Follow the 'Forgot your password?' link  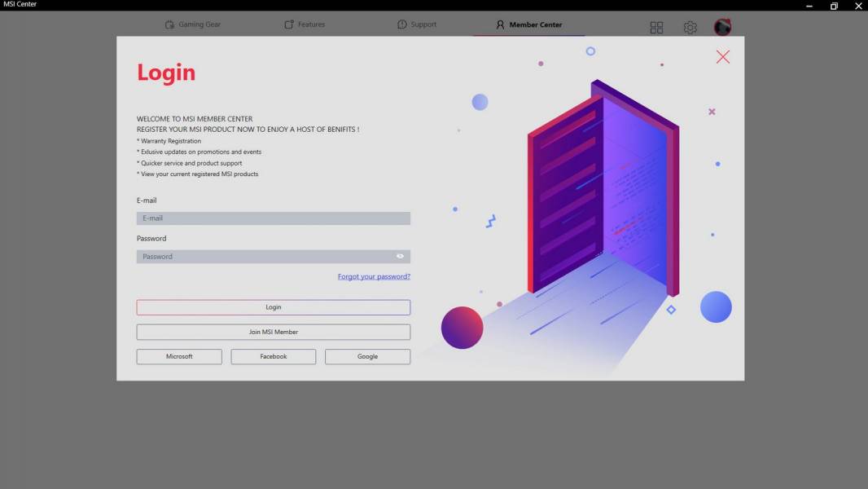pyautogui.click(x=374, y=277)
